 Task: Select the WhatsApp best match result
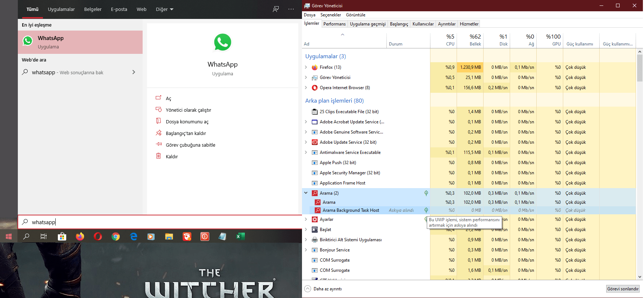pos(80,42)
